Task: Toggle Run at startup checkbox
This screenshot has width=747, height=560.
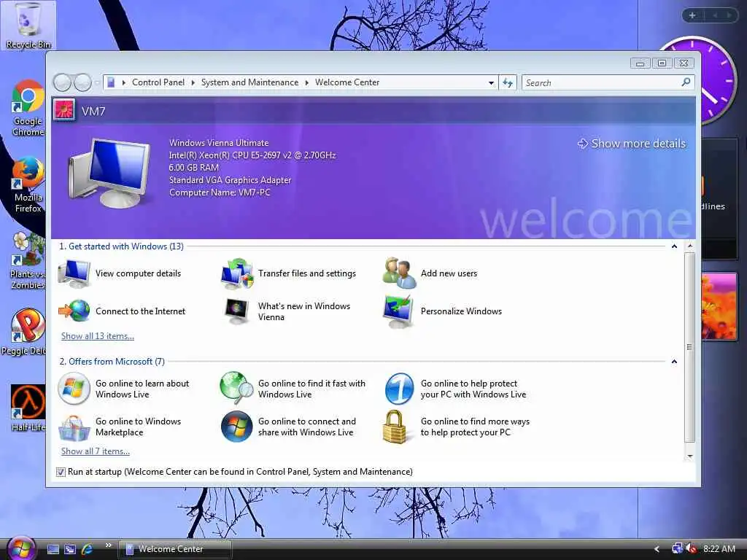Action: [61, 472]
